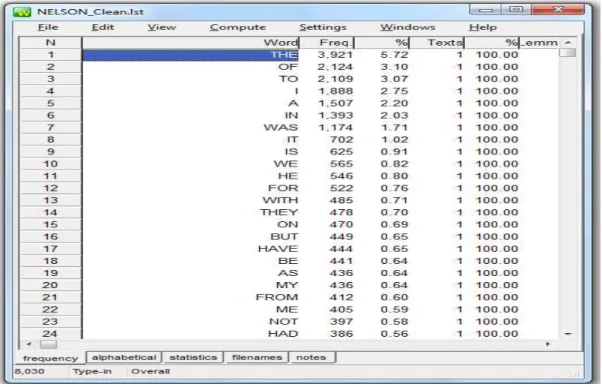Select the word FOR in row 12
This screenshot has height=387, width=602.
click(283, 188)
